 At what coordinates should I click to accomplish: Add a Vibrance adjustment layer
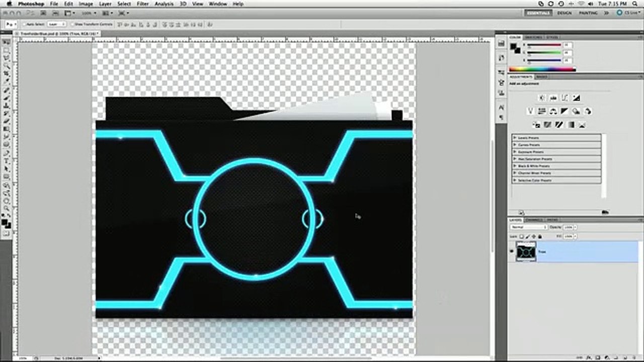click(x=530, y=111)
